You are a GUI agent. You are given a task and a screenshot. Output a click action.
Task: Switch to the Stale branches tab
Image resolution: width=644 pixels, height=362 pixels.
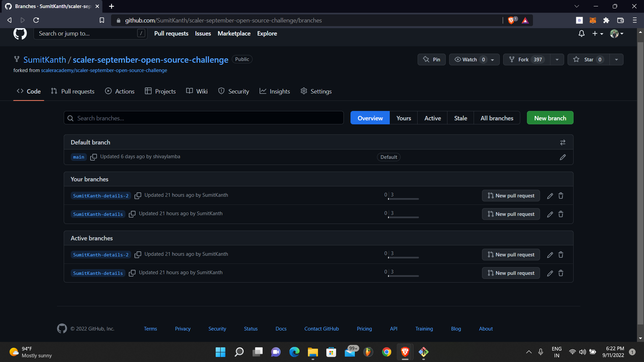click(460, 118)
